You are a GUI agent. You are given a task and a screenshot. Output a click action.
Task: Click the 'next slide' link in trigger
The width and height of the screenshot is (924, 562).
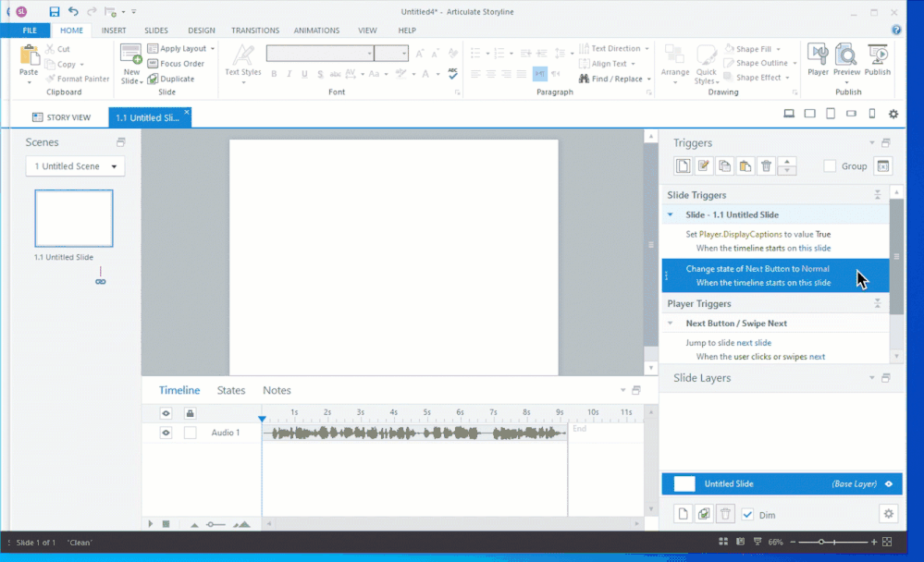click(x=753, y=343)
